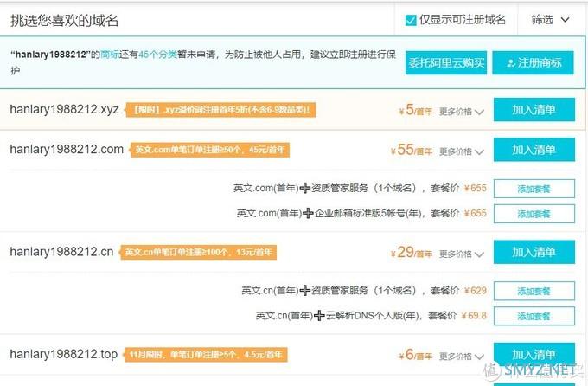588x386 pixels.
Task: Select domain name hanlary1988212.xyz
Action: click(x=64, y=109)
